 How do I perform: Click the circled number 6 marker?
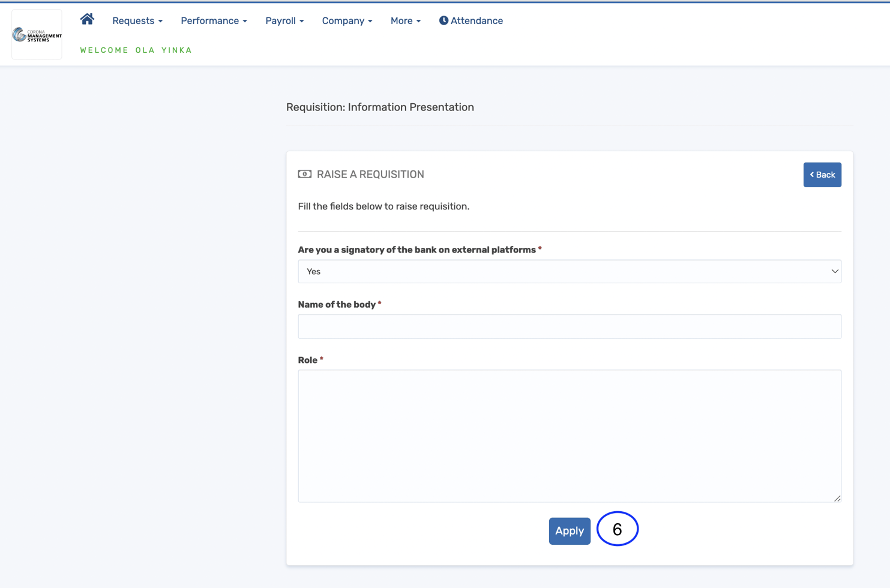pyautogui.click(x=617, y=529)
